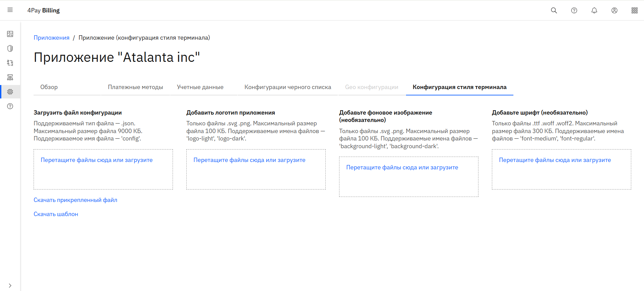Click the sidebar question mark icon
The image size is (644, 291).
[10, 106]
